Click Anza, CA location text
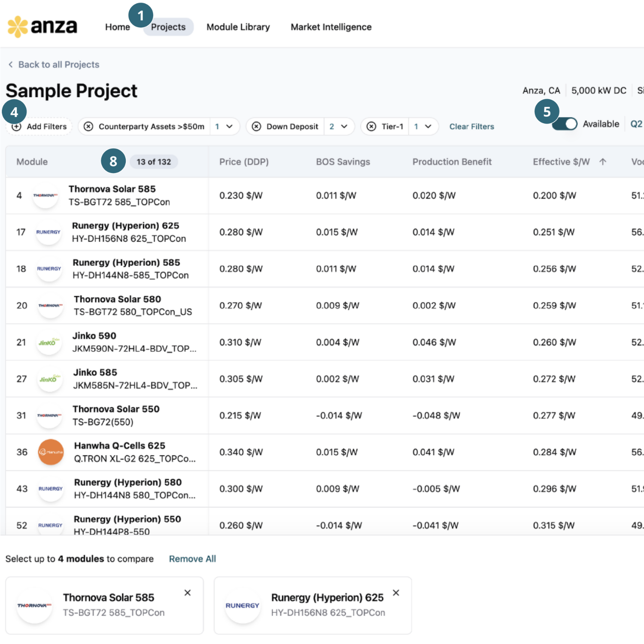 (541, 91)
